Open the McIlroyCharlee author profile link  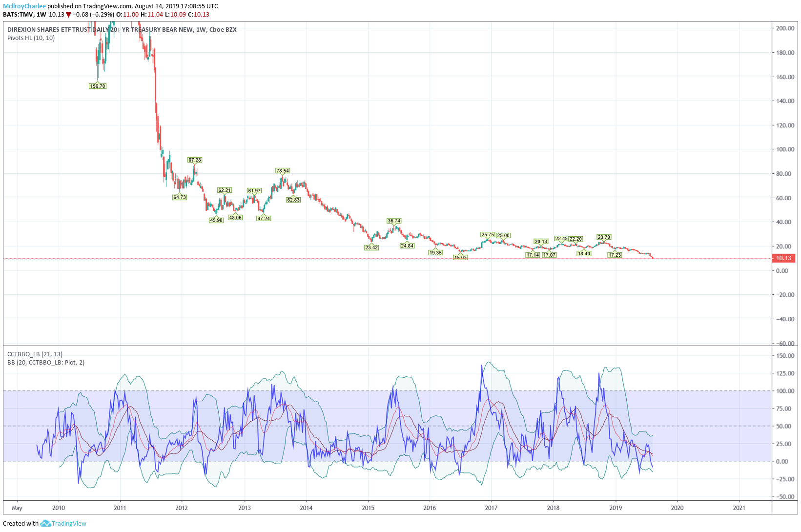(24, 6)
